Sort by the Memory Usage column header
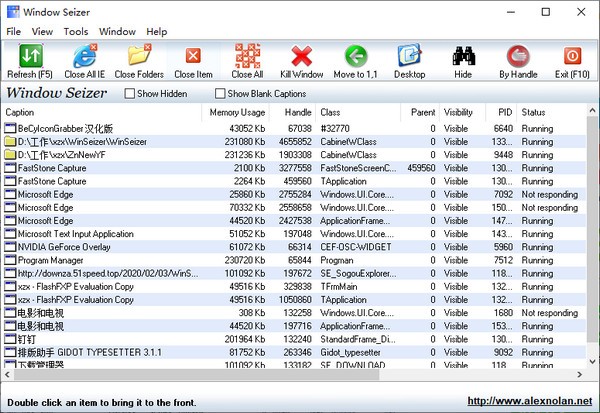 pos(235,112)
